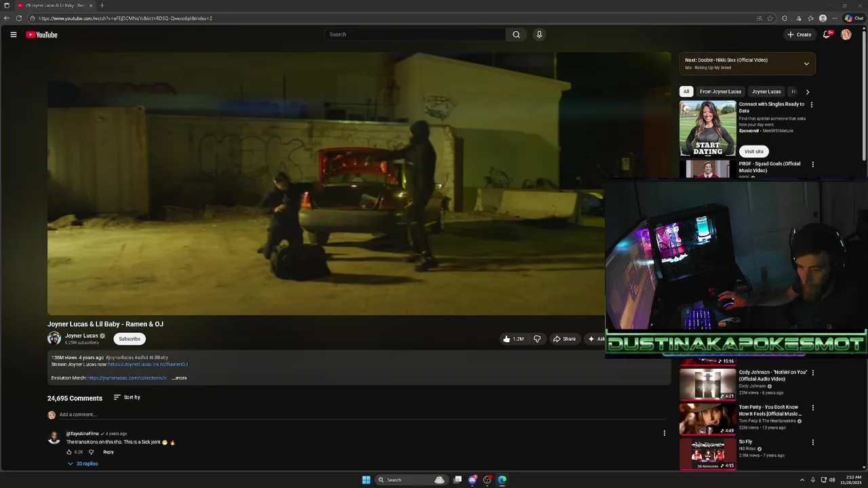Open the Create upload menu
Viewport: 868px width, 488px height.
[800, 35]
